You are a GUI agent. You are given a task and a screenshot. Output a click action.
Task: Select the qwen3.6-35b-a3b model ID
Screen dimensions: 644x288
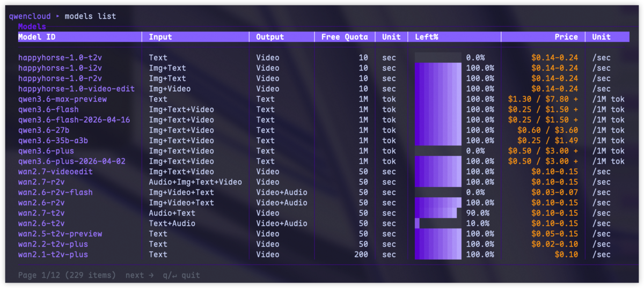[x=53, y=141]
